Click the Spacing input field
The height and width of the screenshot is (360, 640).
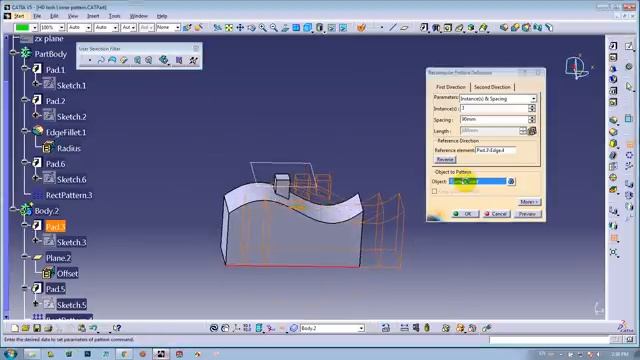pyautogui.click(x=494, y=119)
